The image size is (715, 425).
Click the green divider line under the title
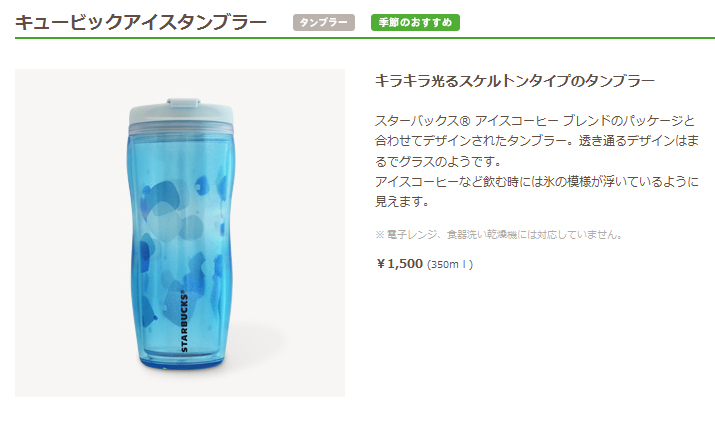click(365, 38)
